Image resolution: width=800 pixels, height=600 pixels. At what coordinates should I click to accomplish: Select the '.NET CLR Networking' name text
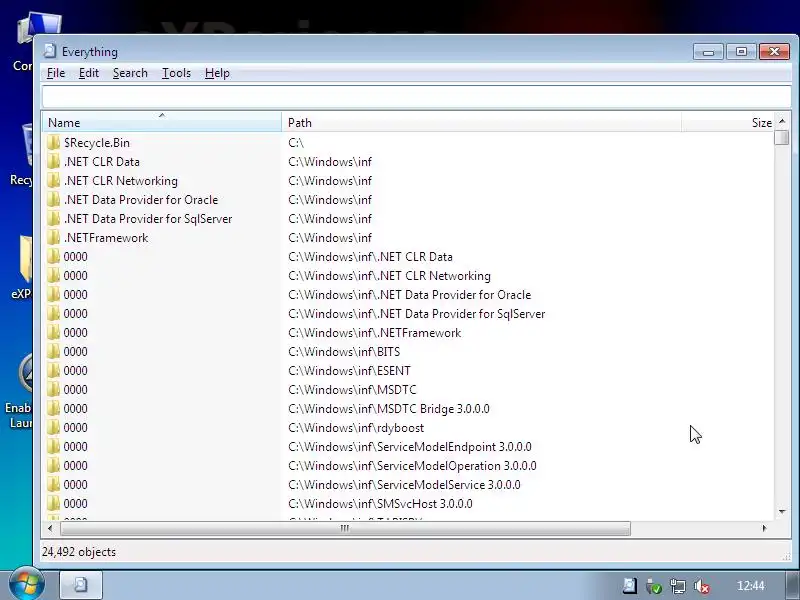point(121,181)
